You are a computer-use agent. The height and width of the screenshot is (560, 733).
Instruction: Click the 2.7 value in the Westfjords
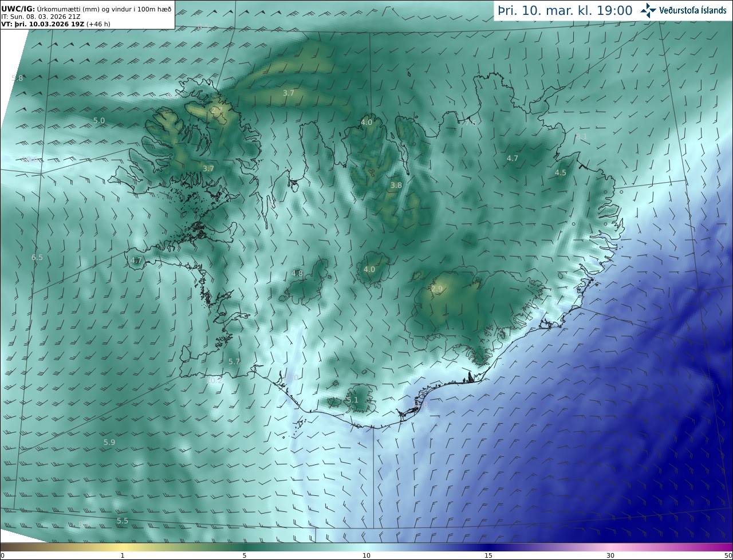tap(217, 110)
